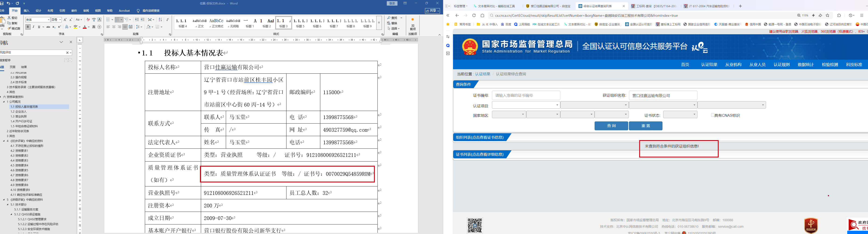Open the change case Aa dropdown
Image resolution: width=868 pixels, height=234 pixels.
[x=79, y=20]
